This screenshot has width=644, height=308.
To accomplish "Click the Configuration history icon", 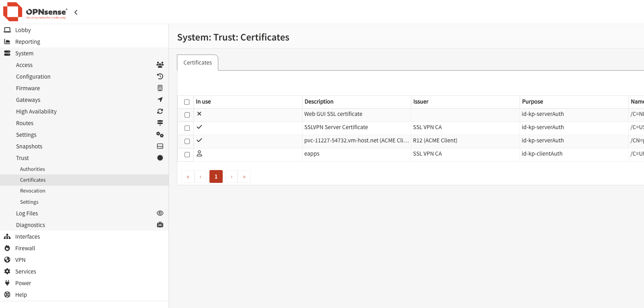I will (x=160, y=77).
